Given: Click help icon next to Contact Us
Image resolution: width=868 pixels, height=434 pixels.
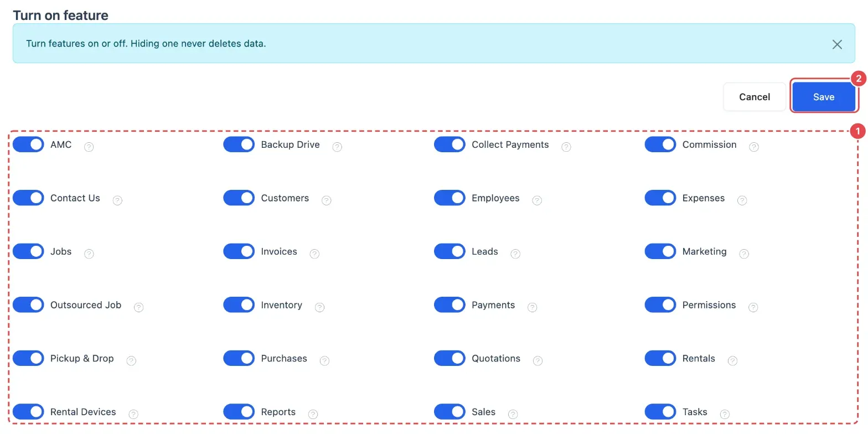Looking at the screenshot, I should tap(117, 200).
